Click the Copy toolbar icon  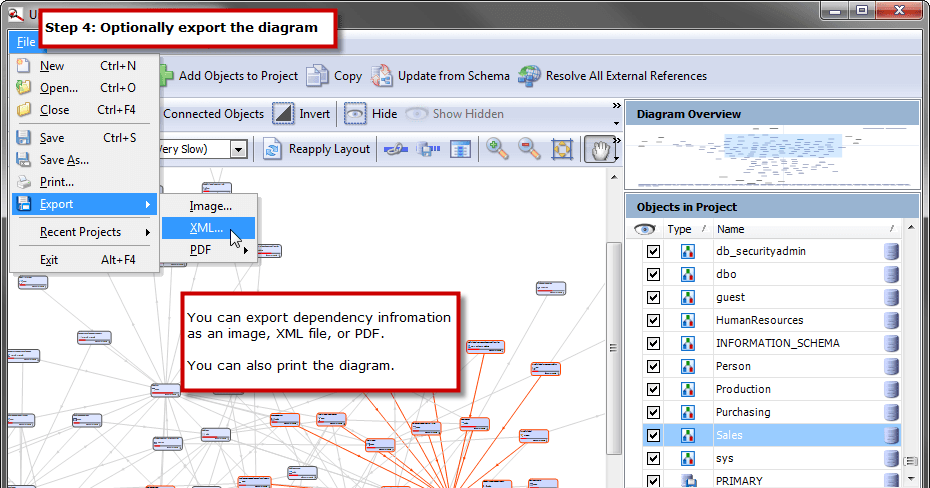pyautogui.click(x=317, y=76)
